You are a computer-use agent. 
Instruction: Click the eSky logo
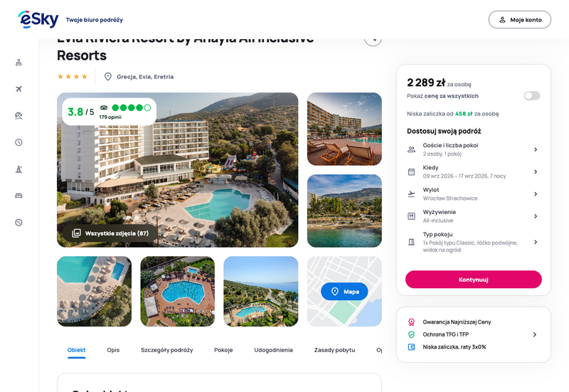coord(38,19)
